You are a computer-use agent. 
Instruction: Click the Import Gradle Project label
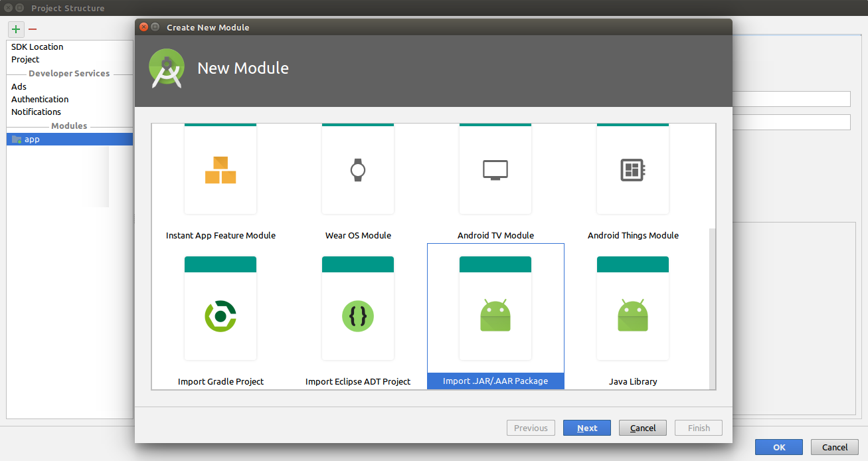[220, 381]
